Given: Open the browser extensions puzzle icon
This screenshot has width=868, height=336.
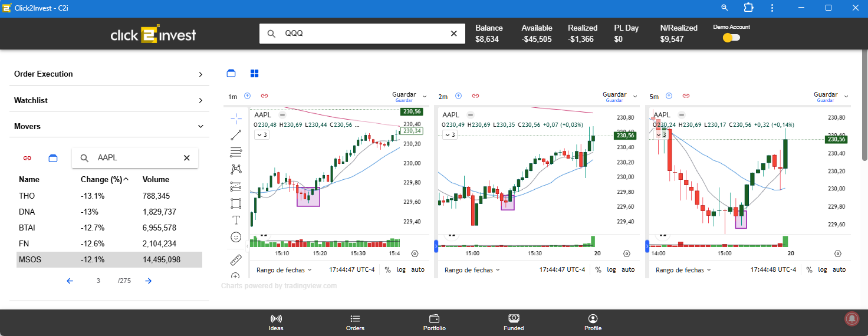Looking at the screenshot, I should click(749, 8).
